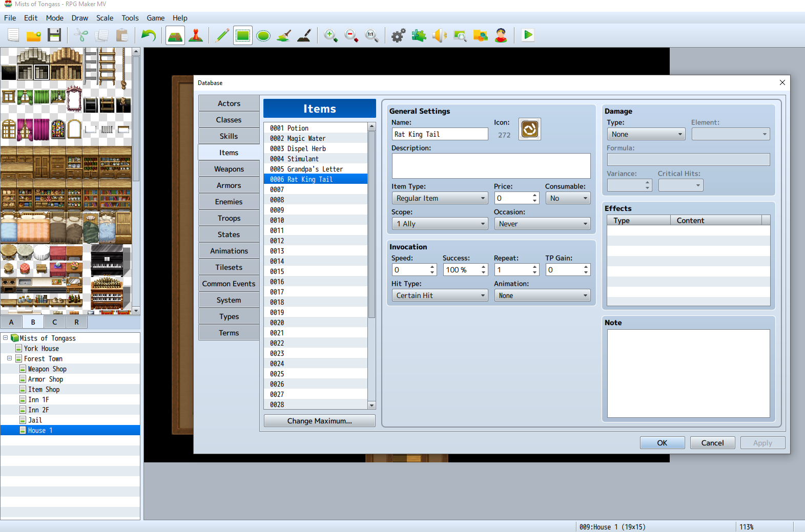The width and height of the screenshot is (805, 532).
Task: Click the Sound Test speaker icon
Action: 439,35
